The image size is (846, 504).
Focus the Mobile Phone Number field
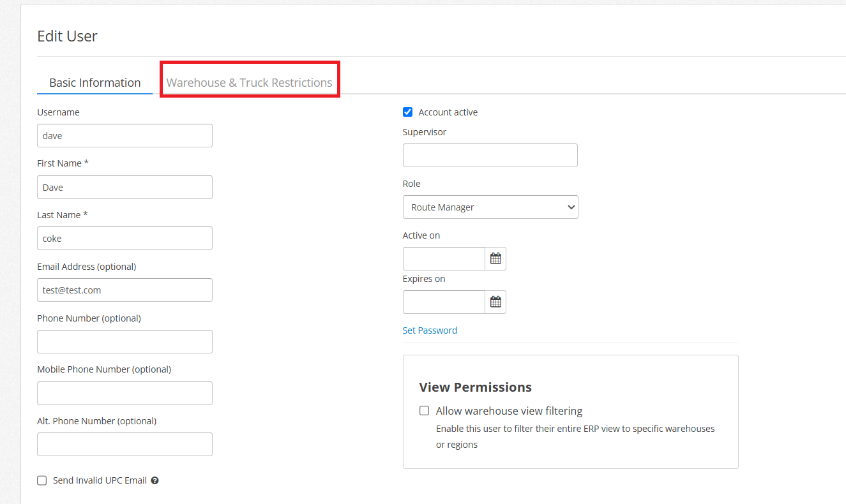click(125, 393)
